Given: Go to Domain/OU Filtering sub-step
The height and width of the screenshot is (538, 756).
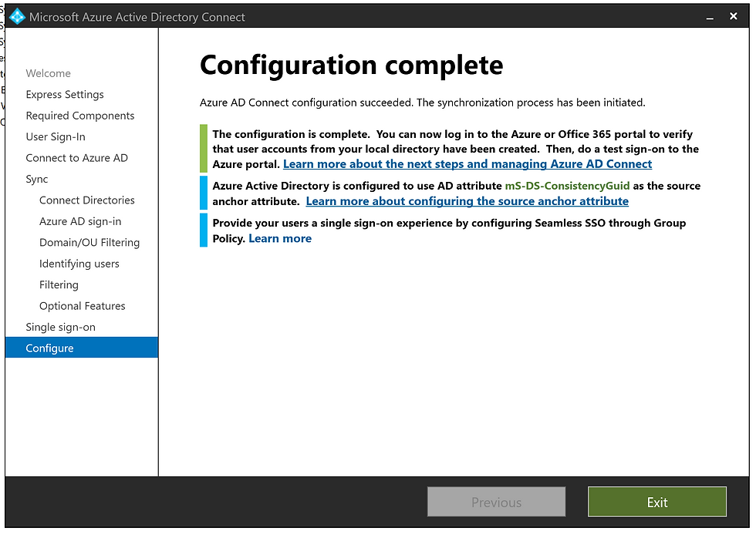Looking at the screenshot, I should click(89, 242).
